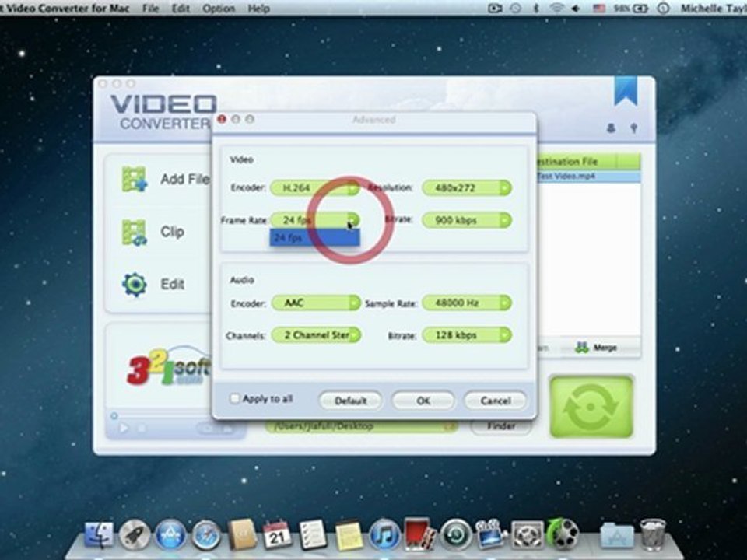Open the Option menu
Image resolution: width=747 pixels, height=560 pixels.
pyautogui.click(x=219, y=8)
